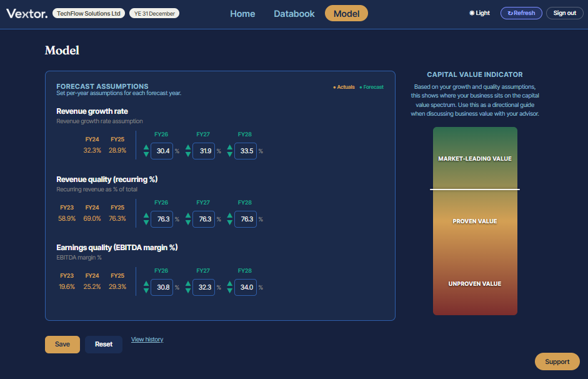
Task: Click FY24 revenue growth actual 32.3%
Action: 92,151
